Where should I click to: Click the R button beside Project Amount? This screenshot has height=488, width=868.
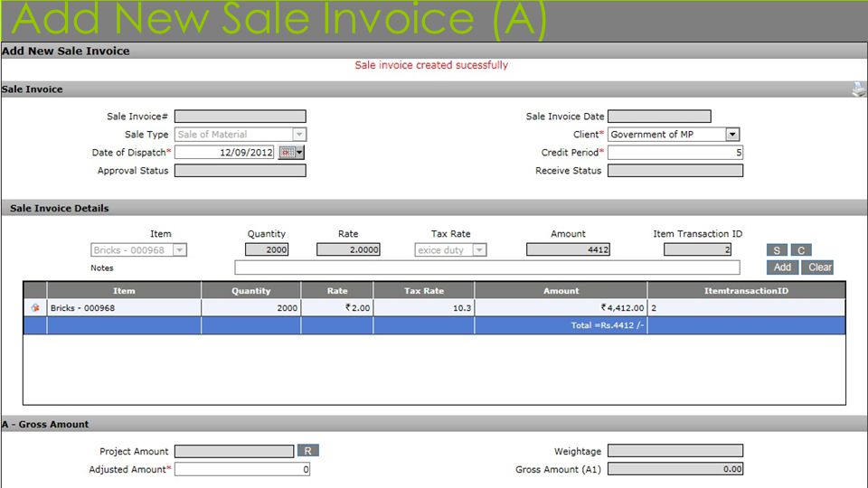pyautogui.click(x=307, y=450)
